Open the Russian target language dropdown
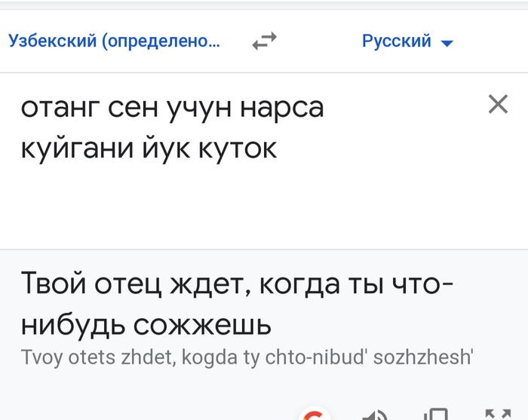 click(407, 41)
